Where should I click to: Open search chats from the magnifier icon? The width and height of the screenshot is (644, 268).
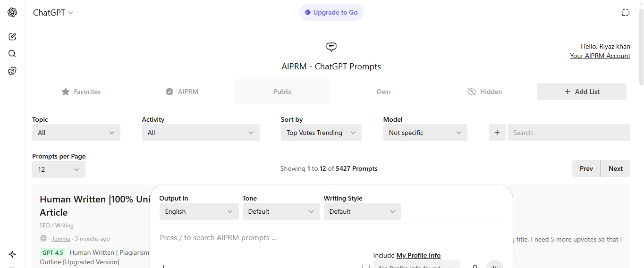[x=12, y=54]
